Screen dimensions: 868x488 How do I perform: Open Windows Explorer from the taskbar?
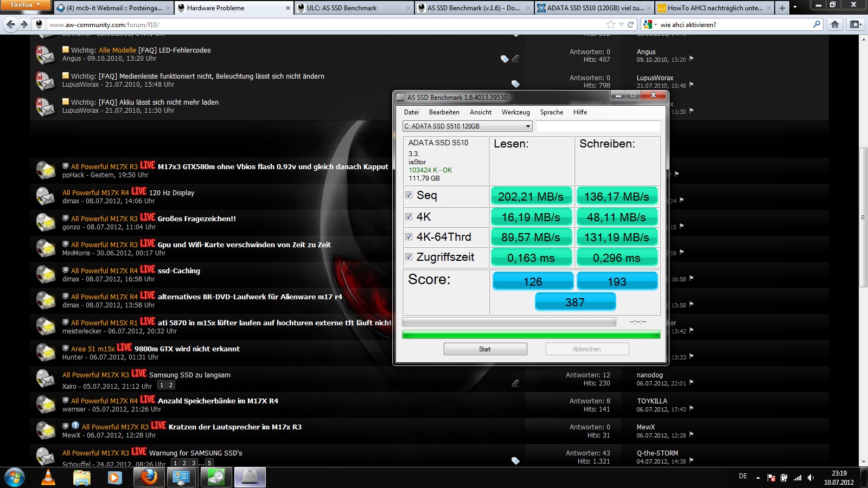pyautogui.click(x=81, y=477)
